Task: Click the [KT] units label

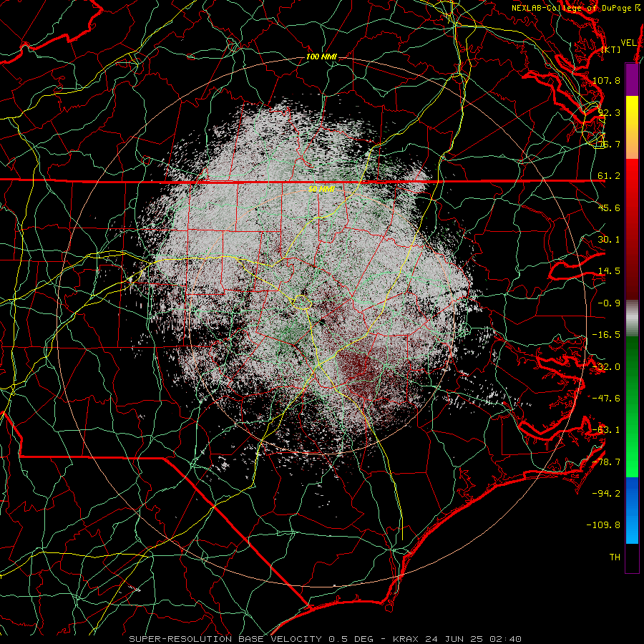Action: (x=611, y=49)
